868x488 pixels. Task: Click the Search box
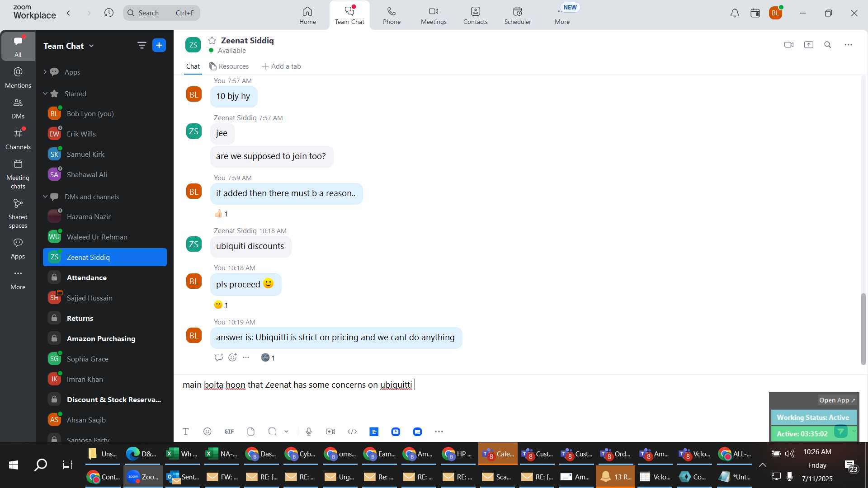point(161,13)
